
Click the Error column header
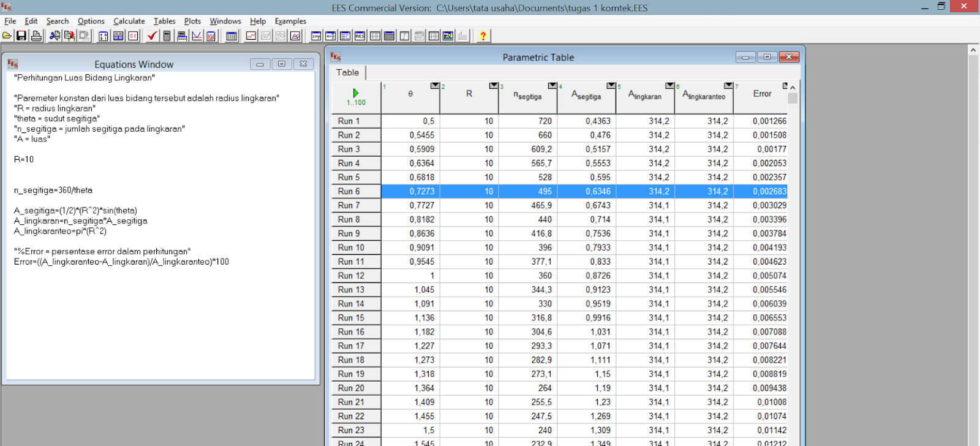point(761,94)
